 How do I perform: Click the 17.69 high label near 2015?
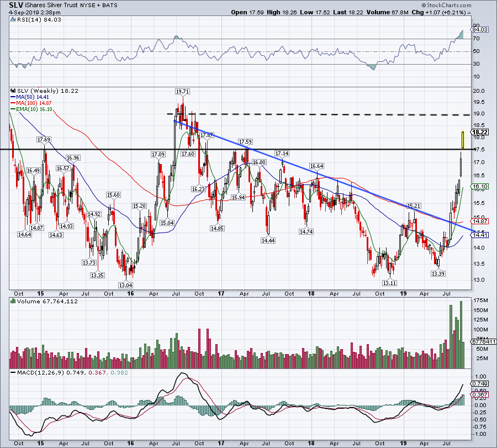coord(44,140)
